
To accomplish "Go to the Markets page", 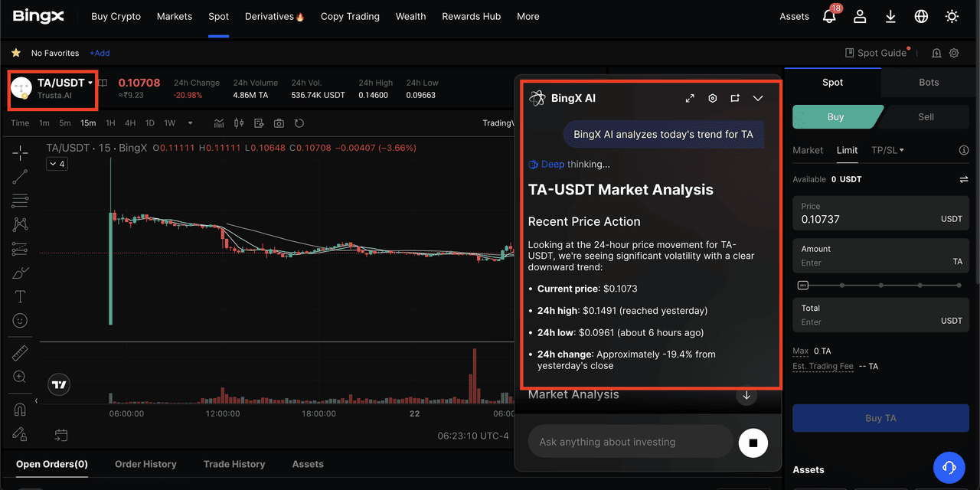I will pyautogui.click(x=175, y=16).
